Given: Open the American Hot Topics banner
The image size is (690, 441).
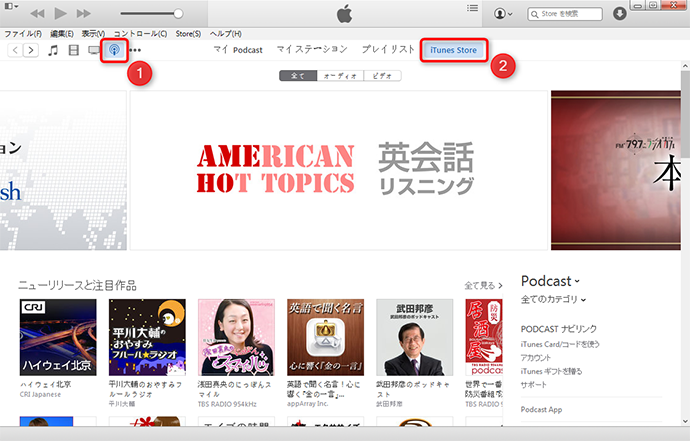Looking at the screenshot, I should [x=339, y=170].
